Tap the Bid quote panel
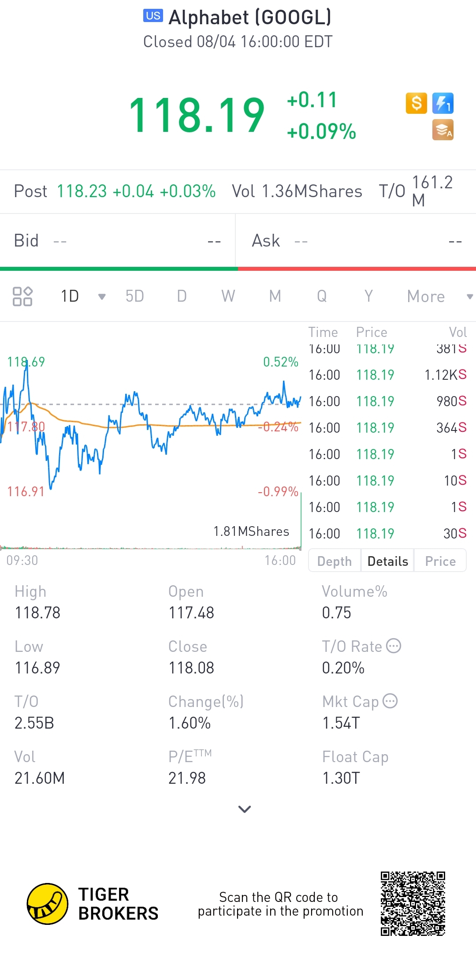 117,241
